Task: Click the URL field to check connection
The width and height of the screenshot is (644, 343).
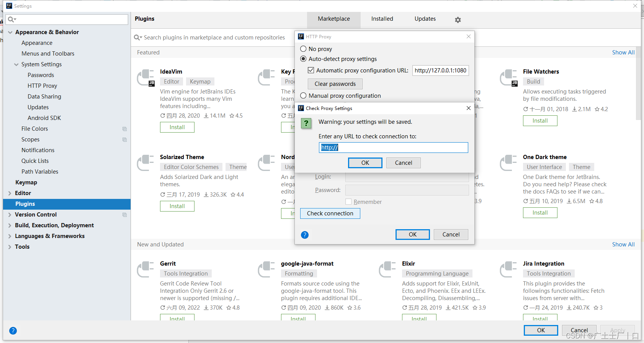Action: click(394, 148)
